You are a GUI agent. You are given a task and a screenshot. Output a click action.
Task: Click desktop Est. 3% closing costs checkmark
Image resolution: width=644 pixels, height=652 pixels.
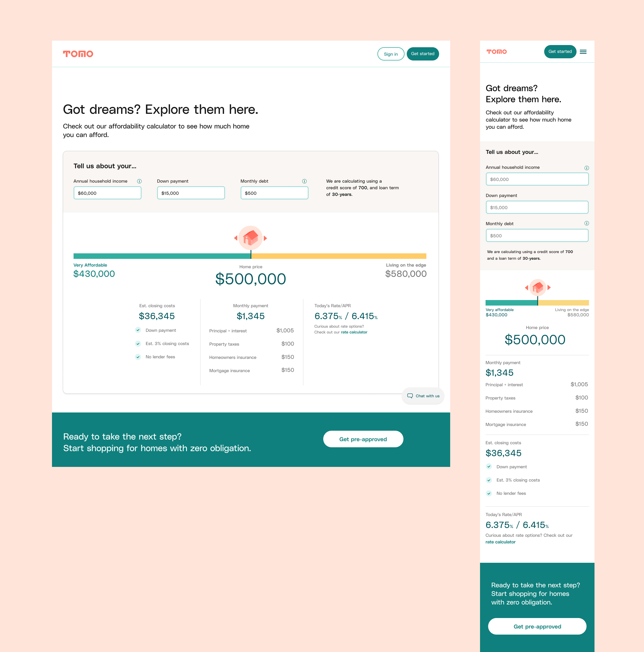pyautogui.click(x=138, y=344)
